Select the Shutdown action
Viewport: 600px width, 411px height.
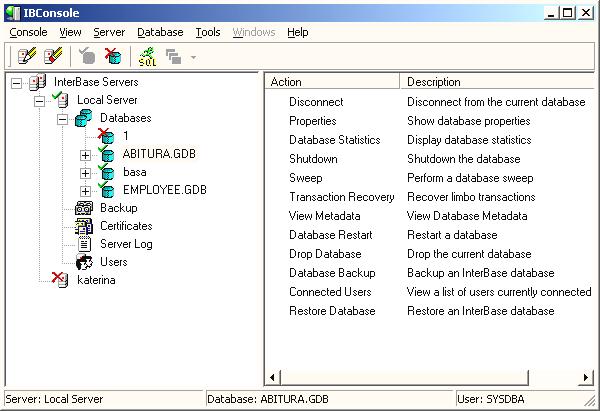click(x=313, y=159)
